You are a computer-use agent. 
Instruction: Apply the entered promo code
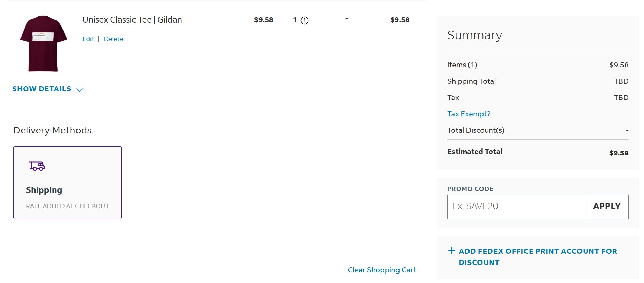[607, 206]
